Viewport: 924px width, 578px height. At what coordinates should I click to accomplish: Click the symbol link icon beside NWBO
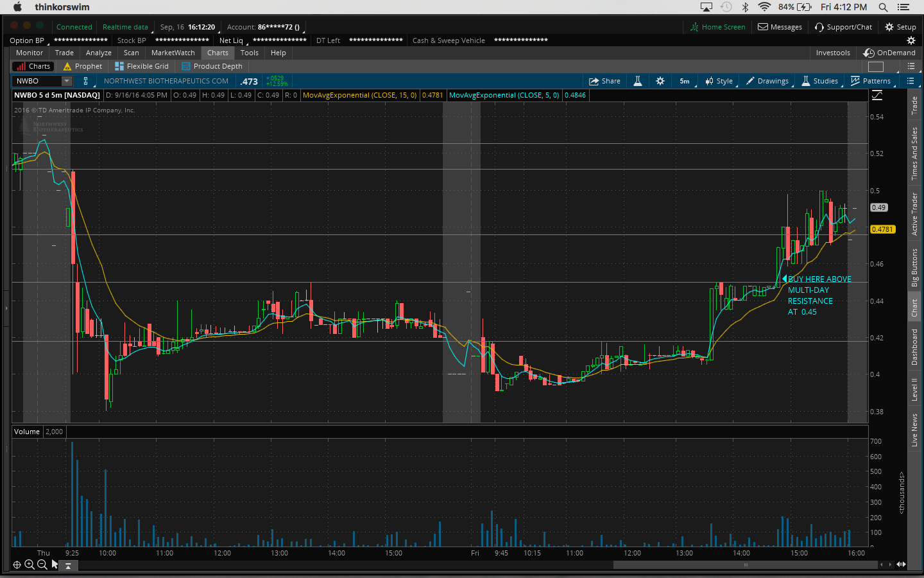click(x=85, y=81)
